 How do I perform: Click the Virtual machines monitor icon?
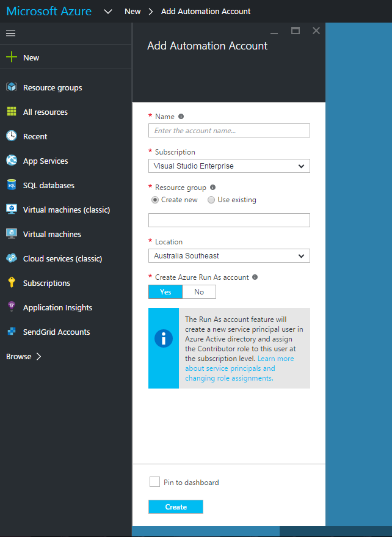pos(12,233)
